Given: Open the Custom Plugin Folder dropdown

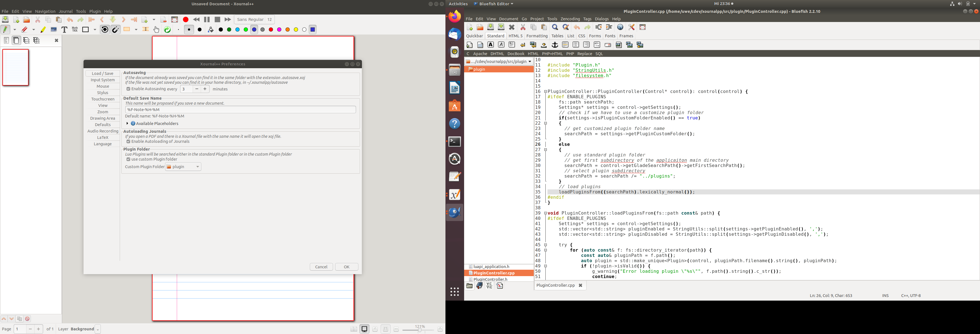Looking at the screenshot, I should tap(183, 167).
